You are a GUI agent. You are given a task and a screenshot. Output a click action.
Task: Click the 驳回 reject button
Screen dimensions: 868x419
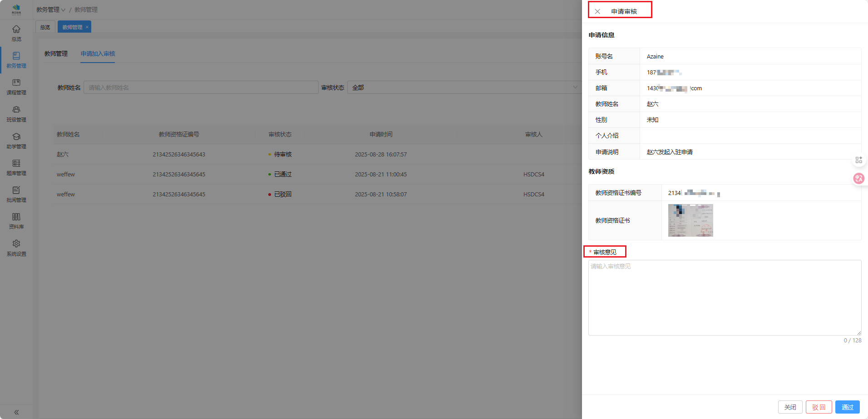coord(819,407)
